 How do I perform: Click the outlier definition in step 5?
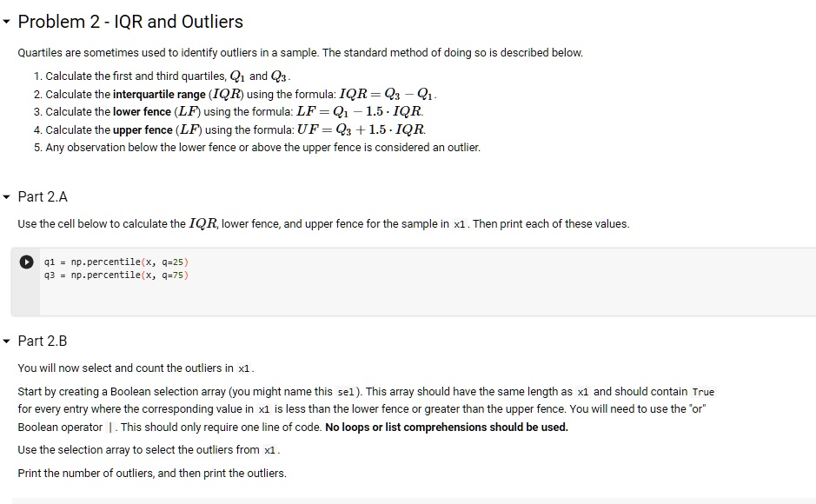pos(261,148)
